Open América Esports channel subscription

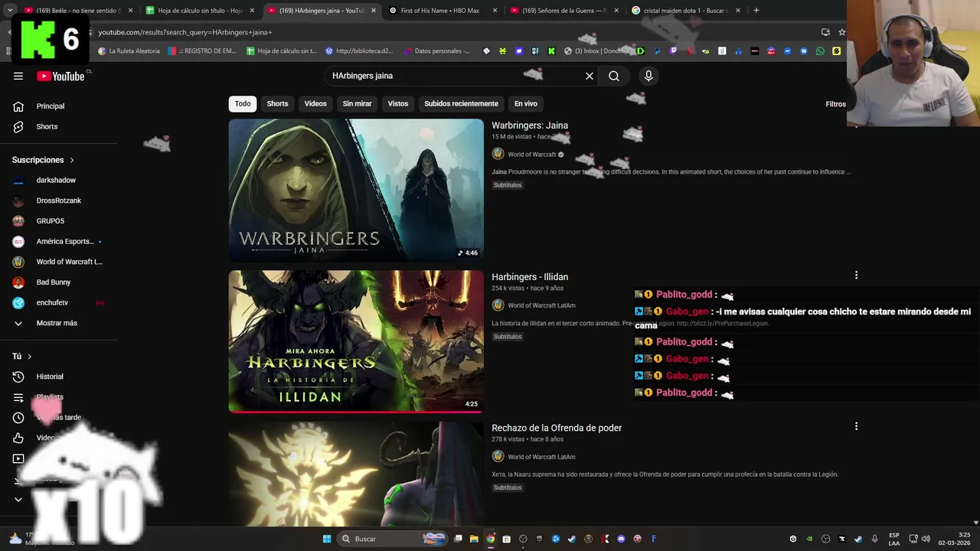58,241
